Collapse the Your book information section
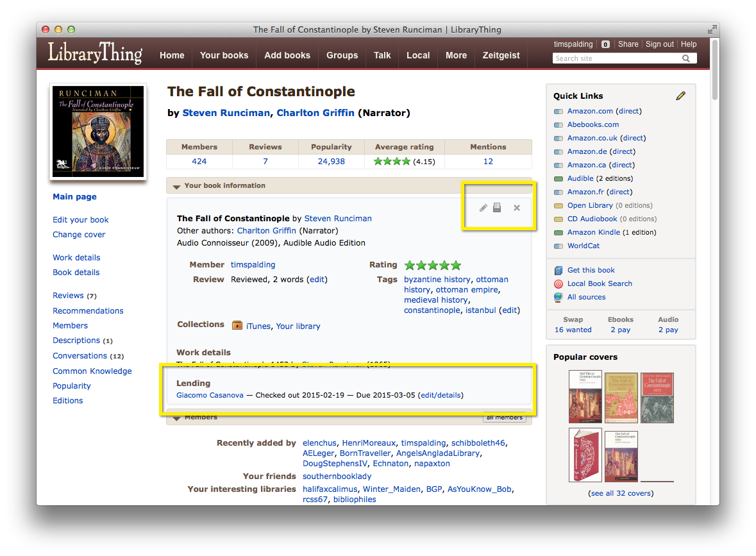756x556 pixels. coord(176,186)
